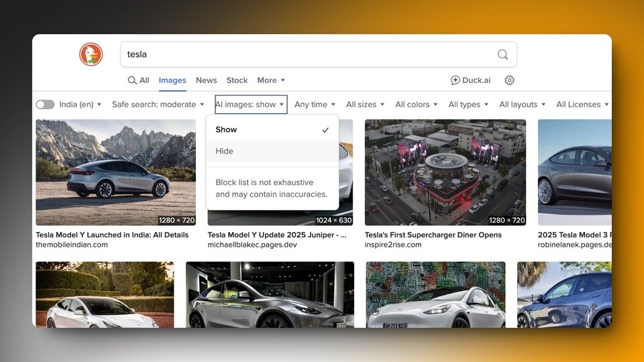This screenshot has width=644, height=362.
Task: Open the Duck.ai chat
Action: point(470,80)
